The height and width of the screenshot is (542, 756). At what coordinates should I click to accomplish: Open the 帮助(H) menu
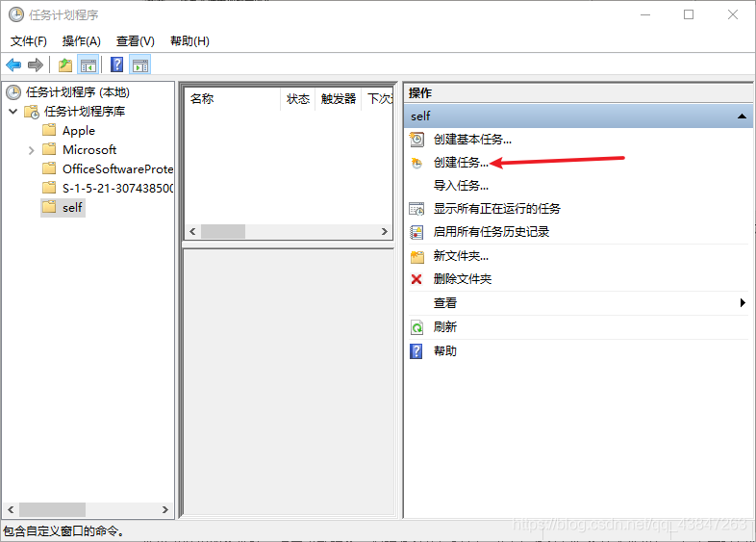[x=190, y=41]
